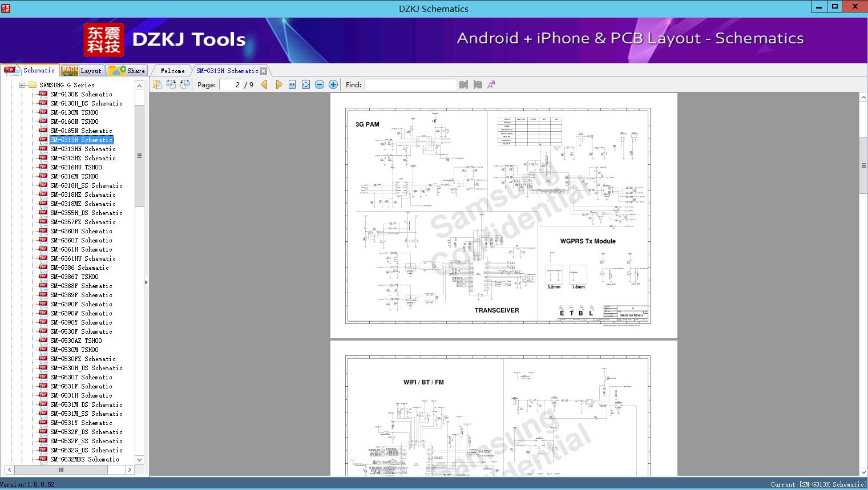Open SM-G390W Schematic in tree
The width and height of the screenshot is (868, 490).
(x=81, y=313)
